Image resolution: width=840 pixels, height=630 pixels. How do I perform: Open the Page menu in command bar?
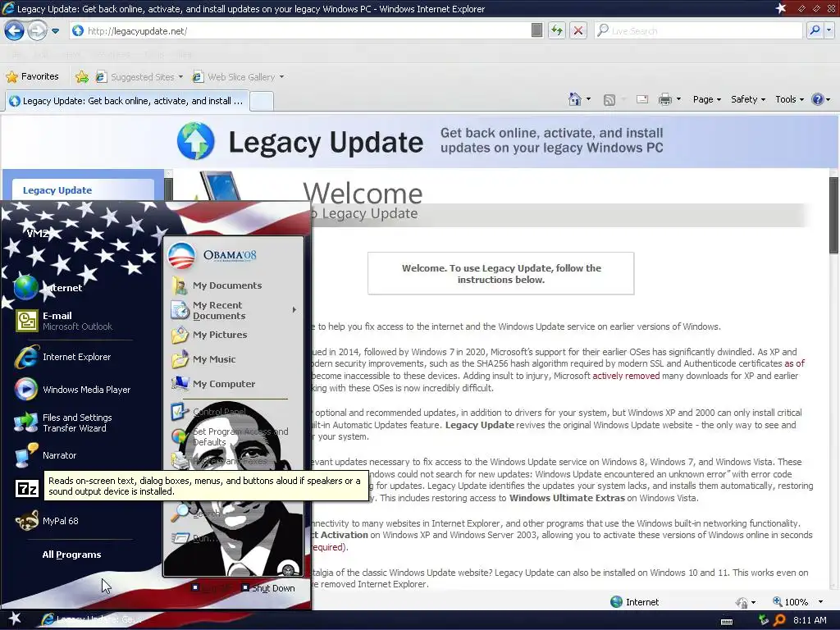706,99
